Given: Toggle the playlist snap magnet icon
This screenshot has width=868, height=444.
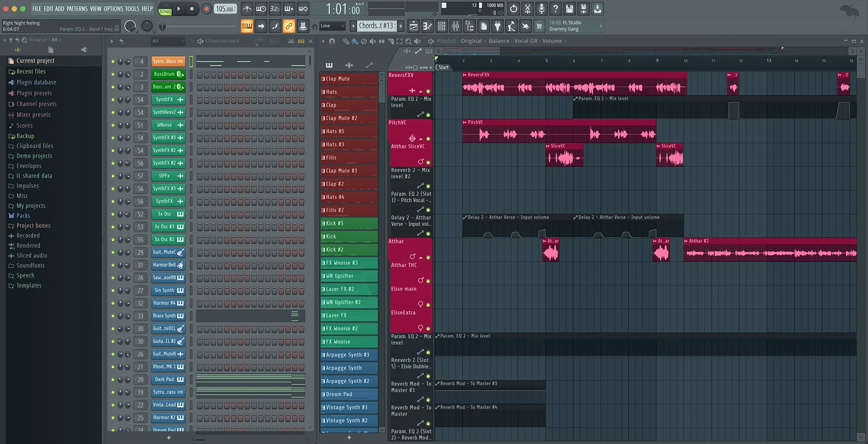Looking at the screenshot, I should 332,41.
